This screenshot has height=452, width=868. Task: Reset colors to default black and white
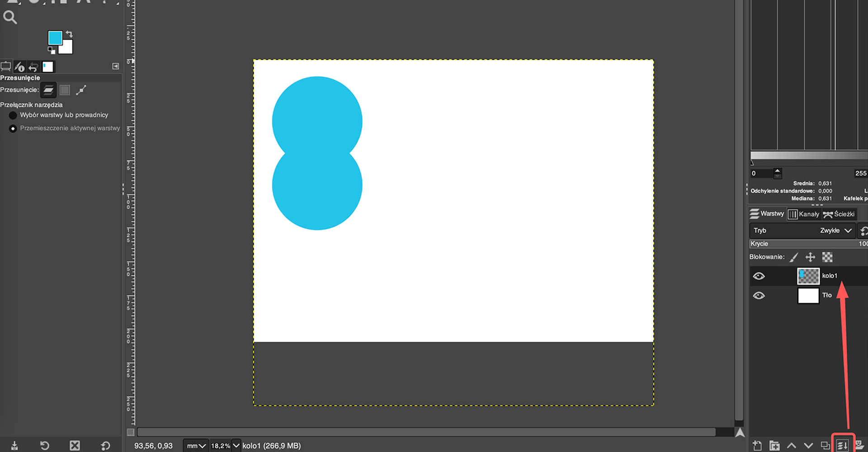51,50
